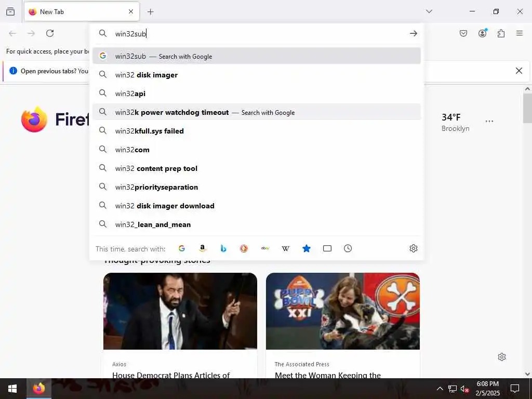
Task: Search this time with eBay icon
Action: (265, 248)
